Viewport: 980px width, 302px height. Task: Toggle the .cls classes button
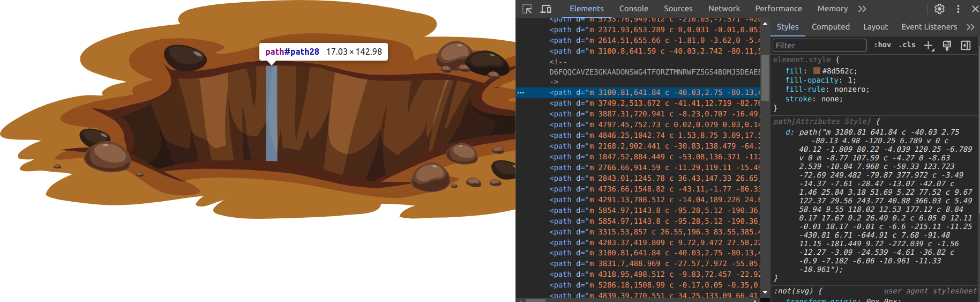(907, 45)
